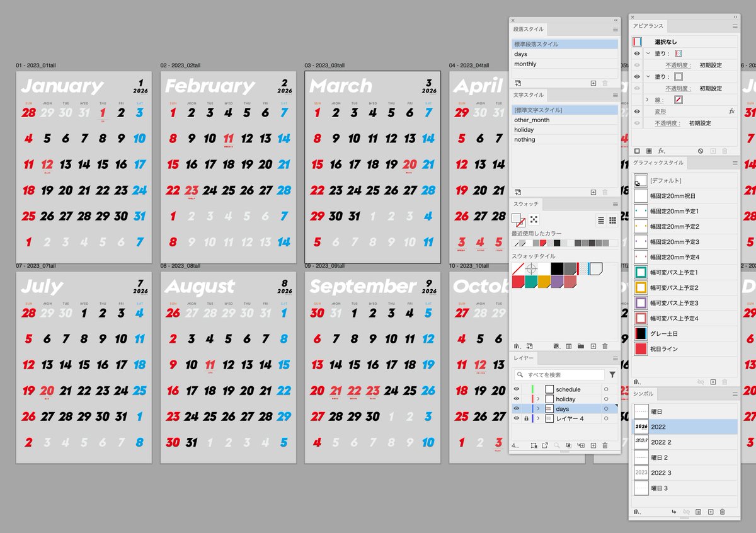Viewport: 756px width, 533px height.
Task: Delete symbol with Symbols panel trash icon
Action: pyautogui.click(x=723, y=512)
